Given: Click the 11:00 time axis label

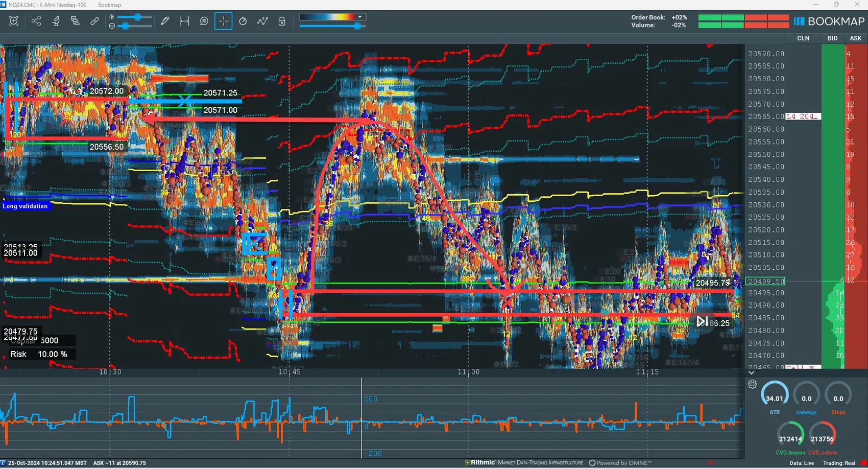Looking at the screenshot, I should 469,372.
